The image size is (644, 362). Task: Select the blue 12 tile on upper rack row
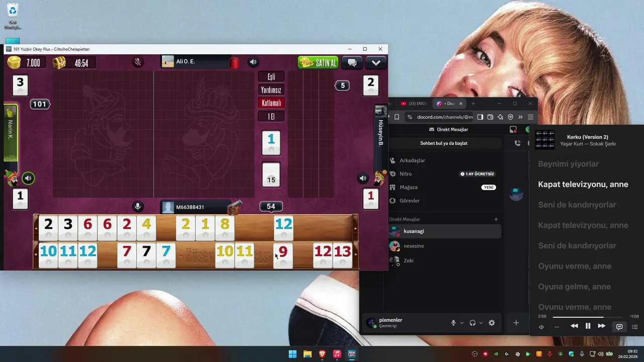(283, 228)
